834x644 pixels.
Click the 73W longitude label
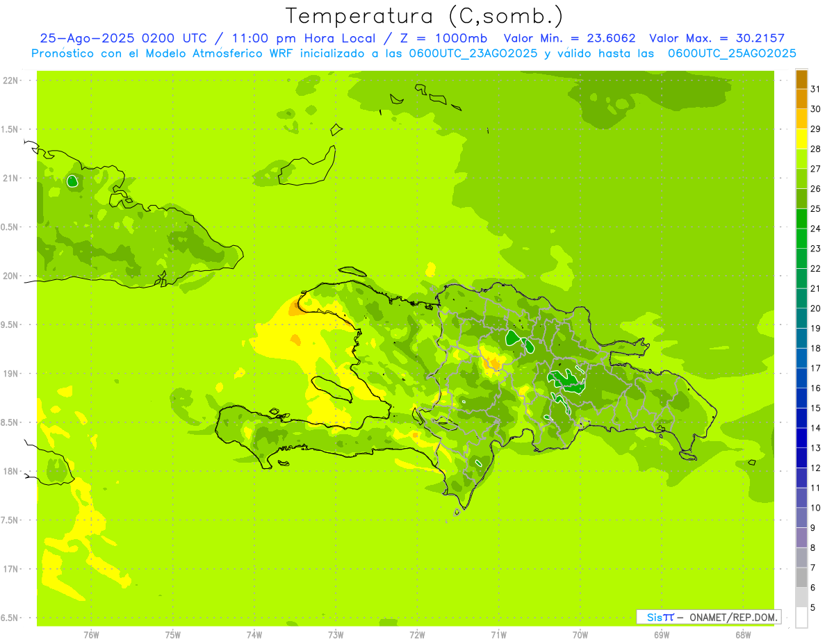[x=336, y=634]
